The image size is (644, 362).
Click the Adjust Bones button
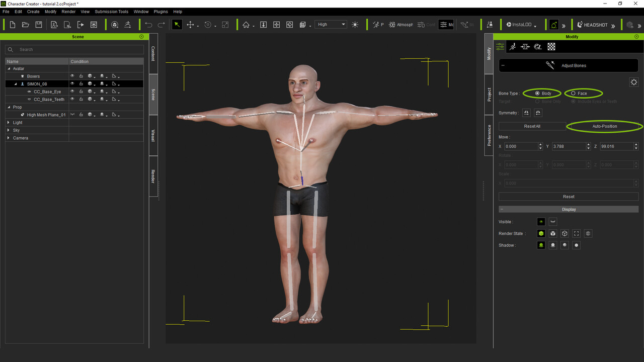569,65
